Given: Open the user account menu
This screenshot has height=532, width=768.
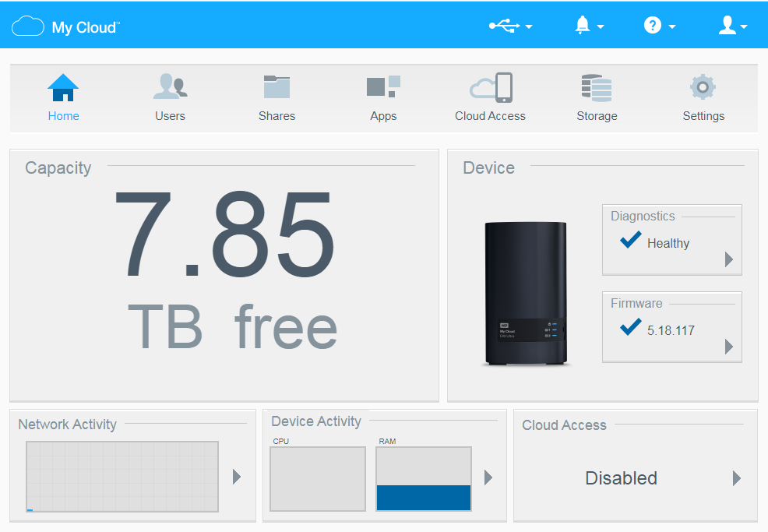Looking at the screenshot, I should point(732,26).
